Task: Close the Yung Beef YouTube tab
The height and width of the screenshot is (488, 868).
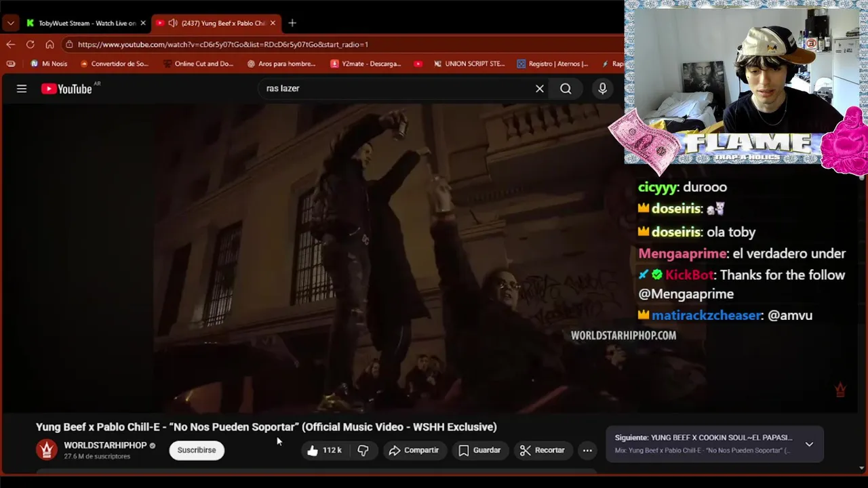Action: tap(273, 23)
